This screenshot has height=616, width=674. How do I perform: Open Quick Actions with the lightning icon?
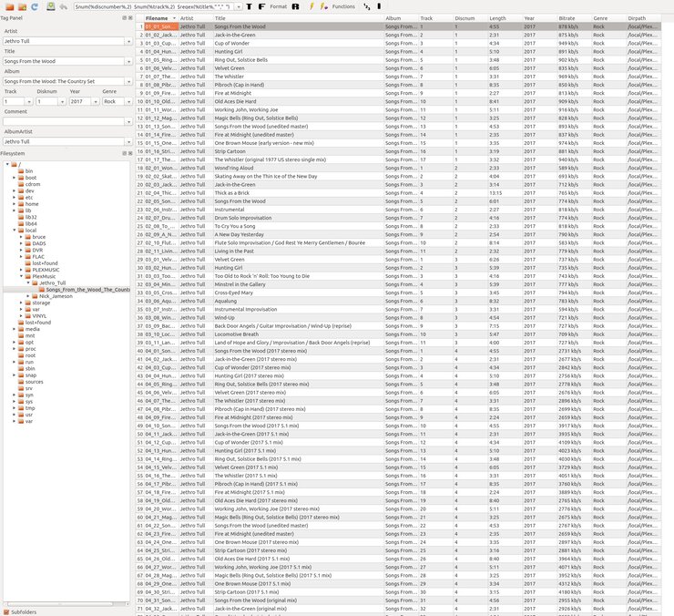tap(311, 6)
